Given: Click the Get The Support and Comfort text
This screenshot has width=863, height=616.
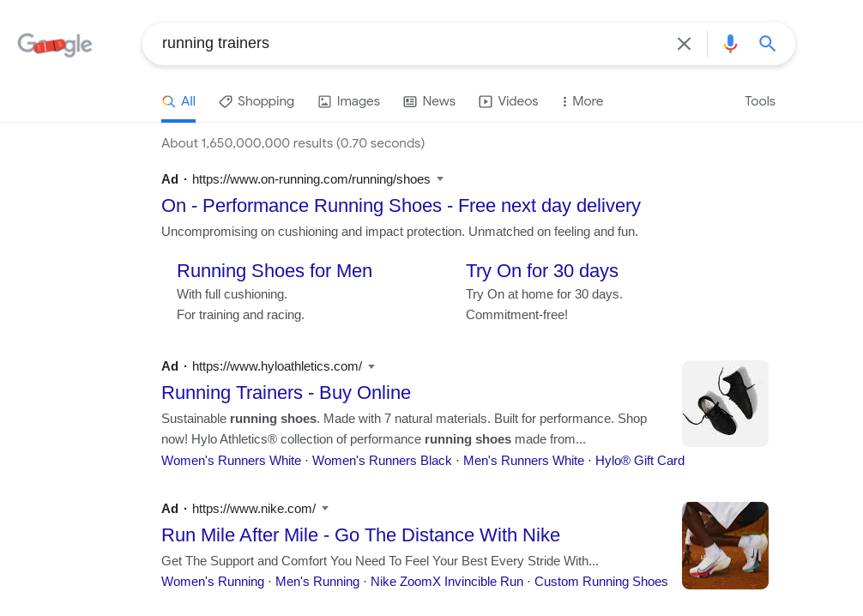Looking at the screenshot, I should [x=380, y=561].
